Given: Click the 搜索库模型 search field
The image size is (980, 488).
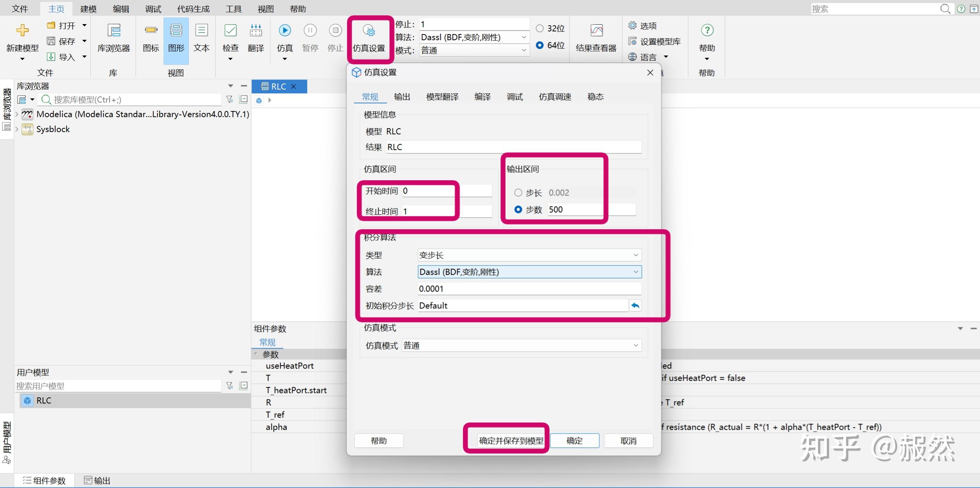Looking at the screenshot, I should (130, 100).
